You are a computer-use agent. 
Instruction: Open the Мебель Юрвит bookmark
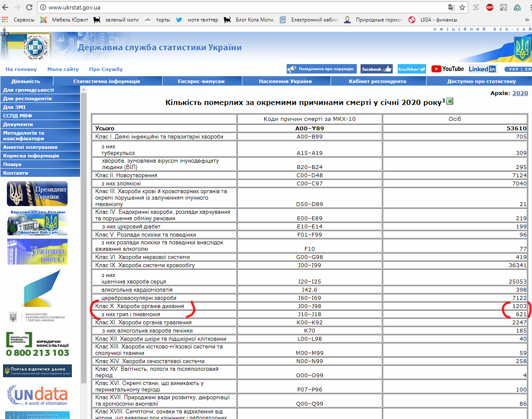[x=64, y=20]
